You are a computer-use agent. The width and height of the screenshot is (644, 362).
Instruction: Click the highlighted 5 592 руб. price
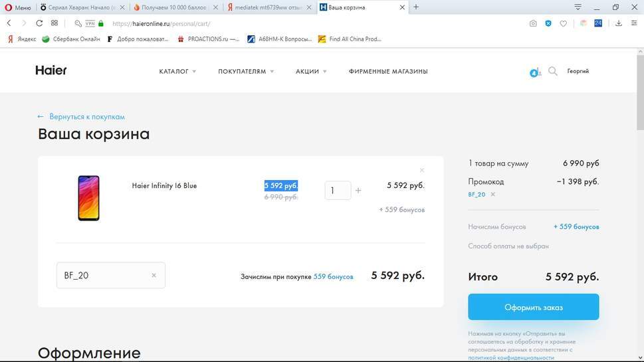[281, 185]
